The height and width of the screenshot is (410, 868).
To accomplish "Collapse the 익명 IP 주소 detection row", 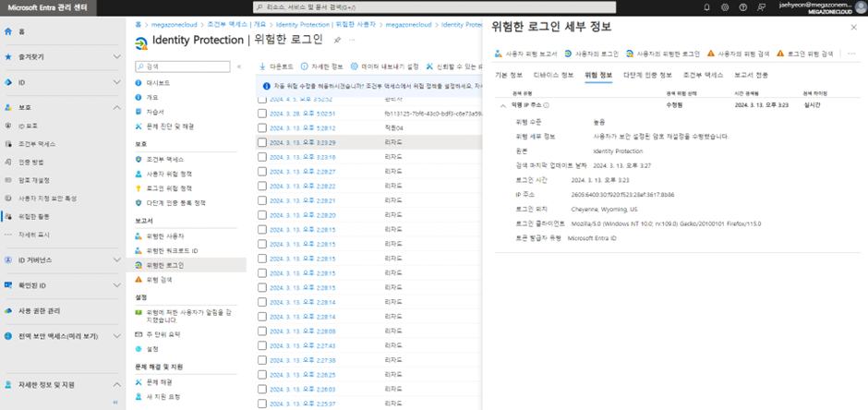I will 503,105.
